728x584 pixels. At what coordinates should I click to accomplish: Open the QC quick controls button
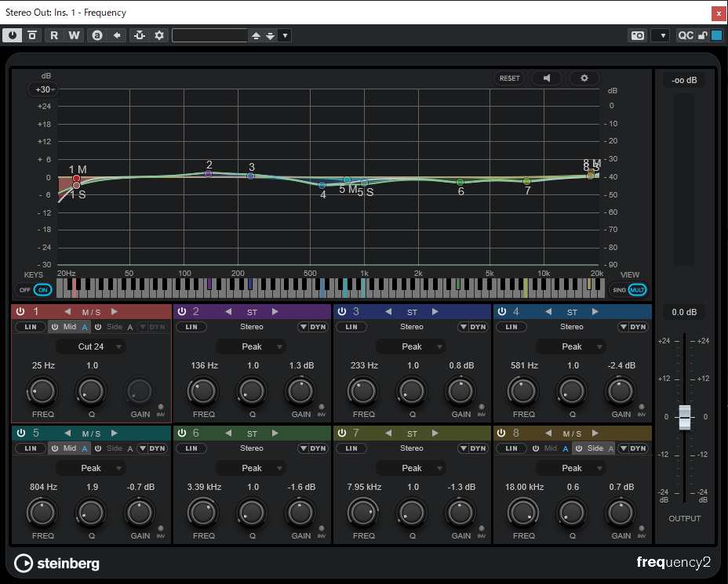pyautogui.click(x=686, y=35)
